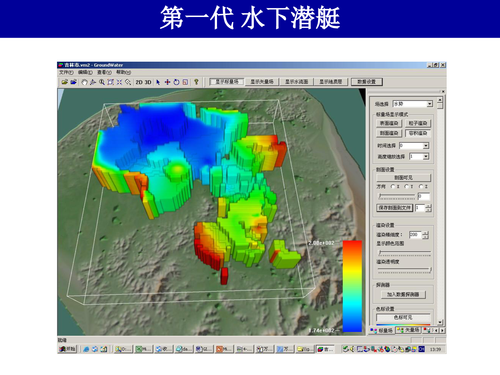Open the 时间选择 dropdown
The image size is (500, 375).
(426, 146)
